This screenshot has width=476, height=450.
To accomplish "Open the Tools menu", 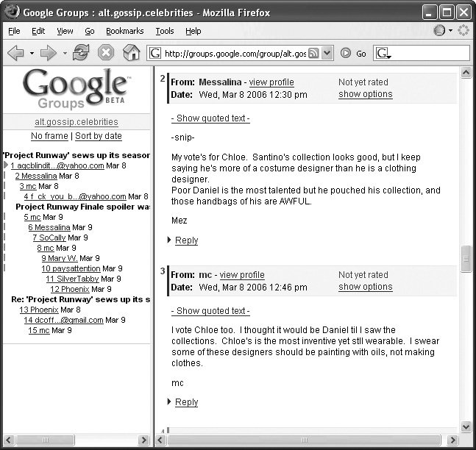I will (x=164, y=31).
